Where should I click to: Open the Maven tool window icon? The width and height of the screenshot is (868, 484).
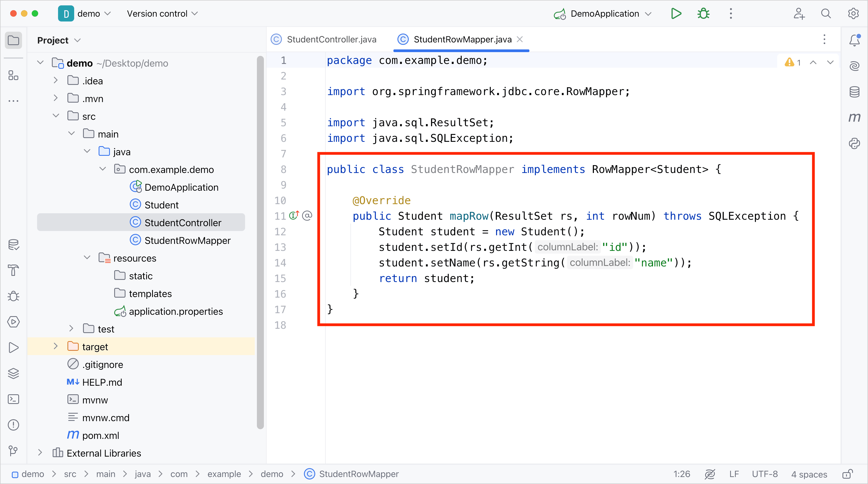point(854,118)
